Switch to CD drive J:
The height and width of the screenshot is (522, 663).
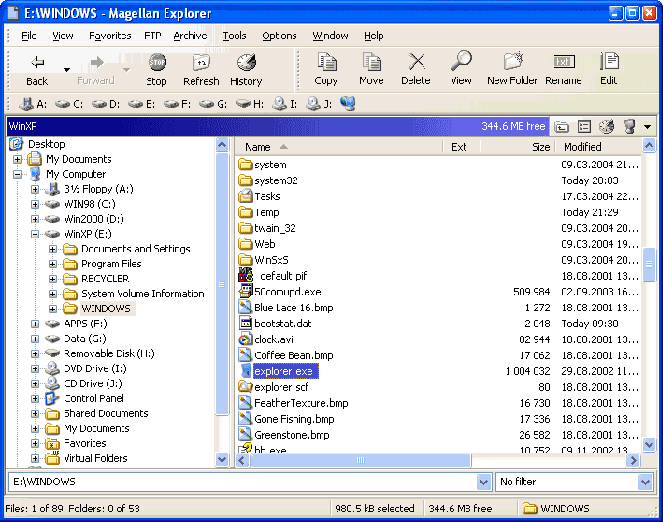point(319,104)
